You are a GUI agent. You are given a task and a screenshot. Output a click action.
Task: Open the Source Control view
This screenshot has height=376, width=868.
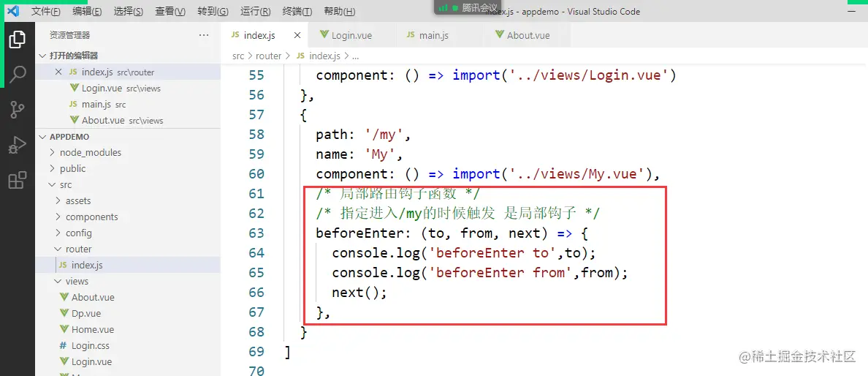coord(17,110)
